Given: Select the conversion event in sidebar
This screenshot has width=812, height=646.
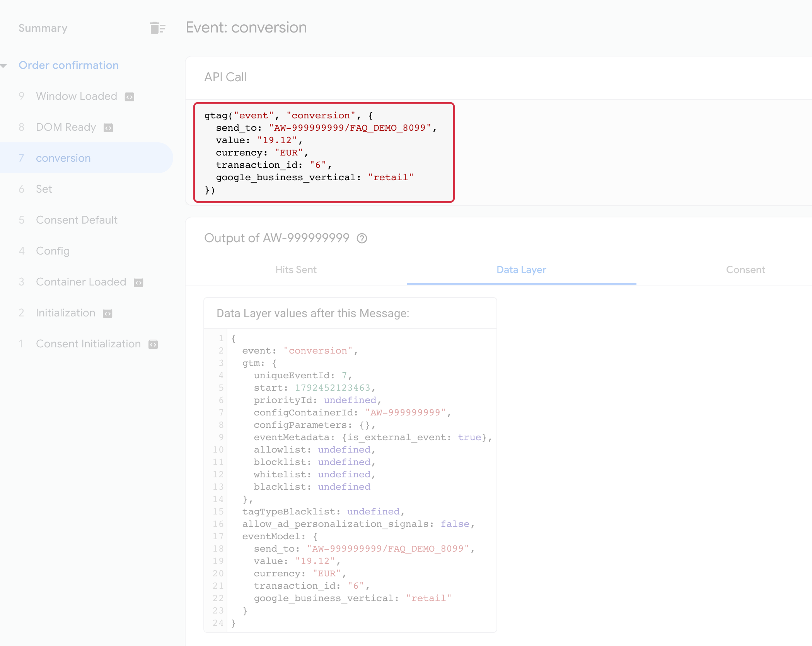Looking at the screenshot, I should point(86,158).
